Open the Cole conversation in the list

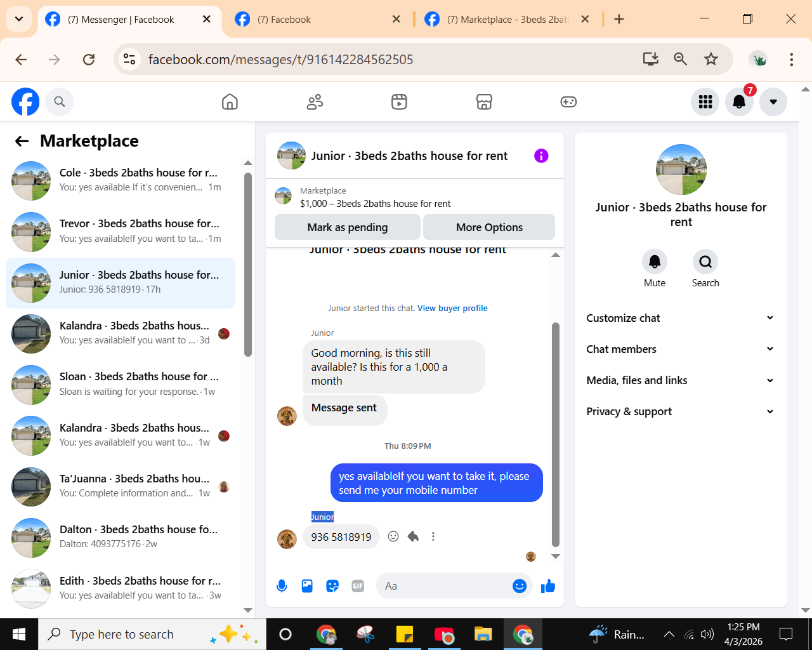point(121,180)
